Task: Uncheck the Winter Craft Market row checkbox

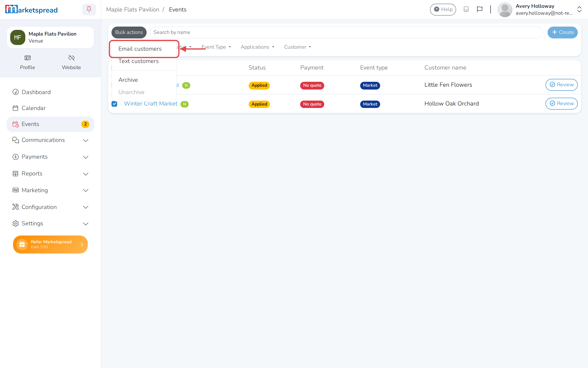Action: coord(114,104)
